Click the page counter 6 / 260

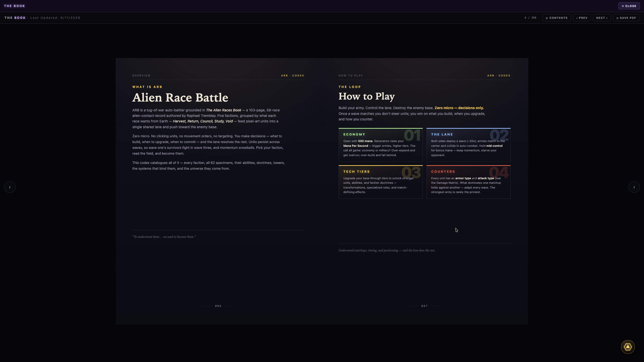click(x=530, y=18)
